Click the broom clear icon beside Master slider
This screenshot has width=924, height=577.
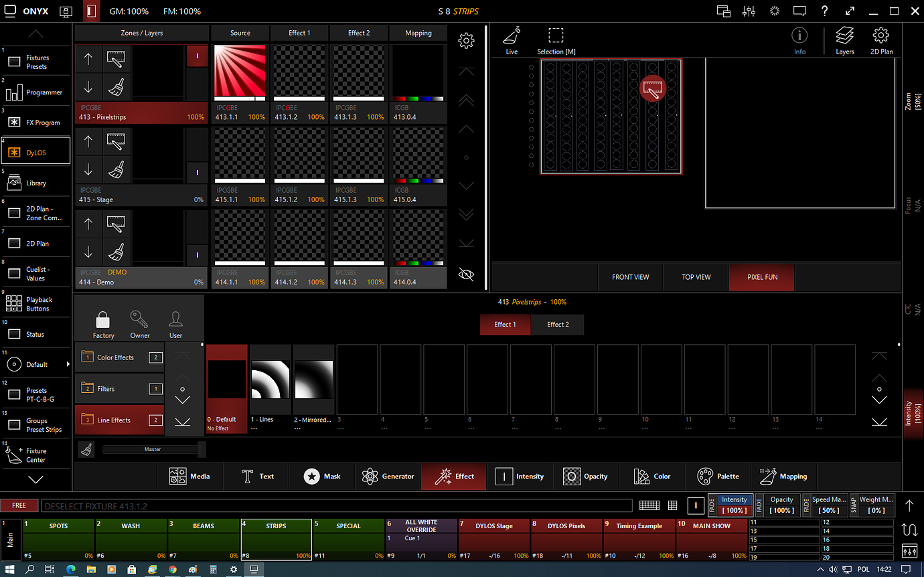[86, 449]
